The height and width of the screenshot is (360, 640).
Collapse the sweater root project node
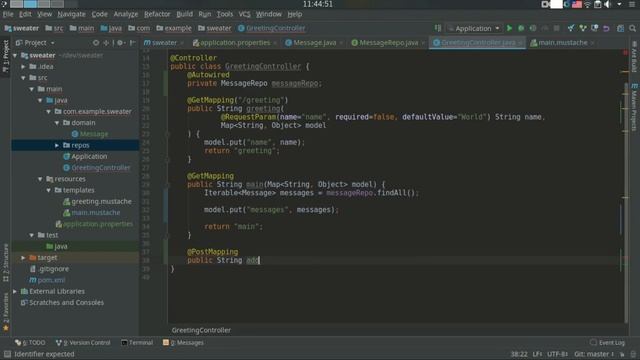click(16, 55)
